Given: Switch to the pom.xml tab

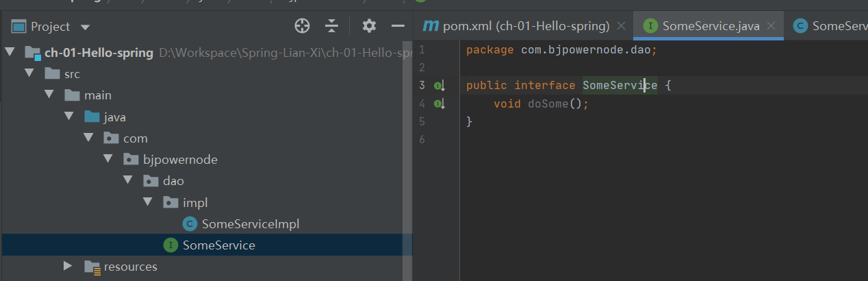Looking at the screenshot, I should click(x=526, y=26).
